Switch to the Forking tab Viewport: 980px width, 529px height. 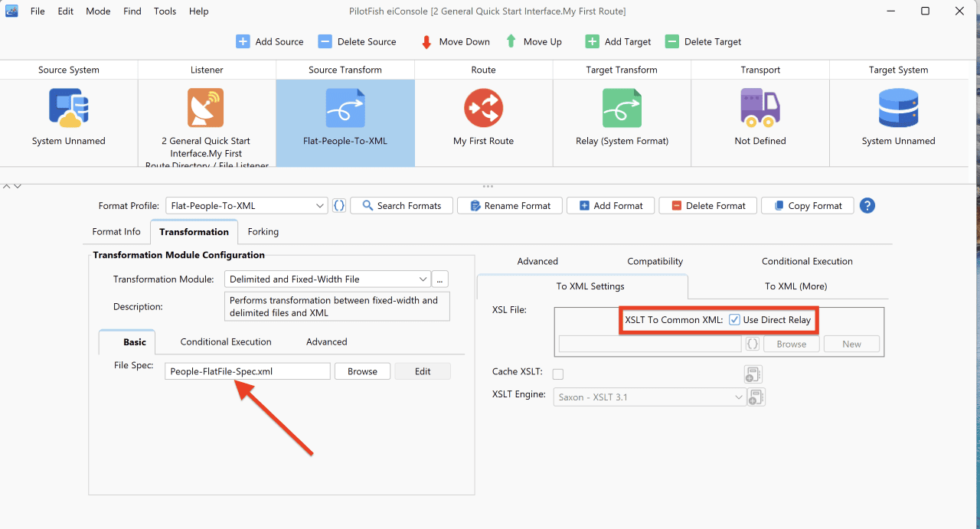[x=263, y=231]
